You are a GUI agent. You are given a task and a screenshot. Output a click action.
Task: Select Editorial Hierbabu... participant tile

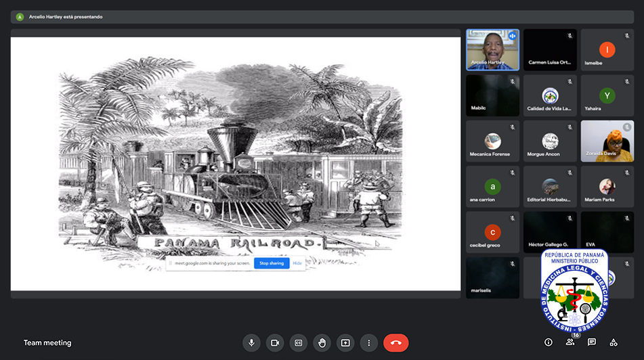(550, 187)
